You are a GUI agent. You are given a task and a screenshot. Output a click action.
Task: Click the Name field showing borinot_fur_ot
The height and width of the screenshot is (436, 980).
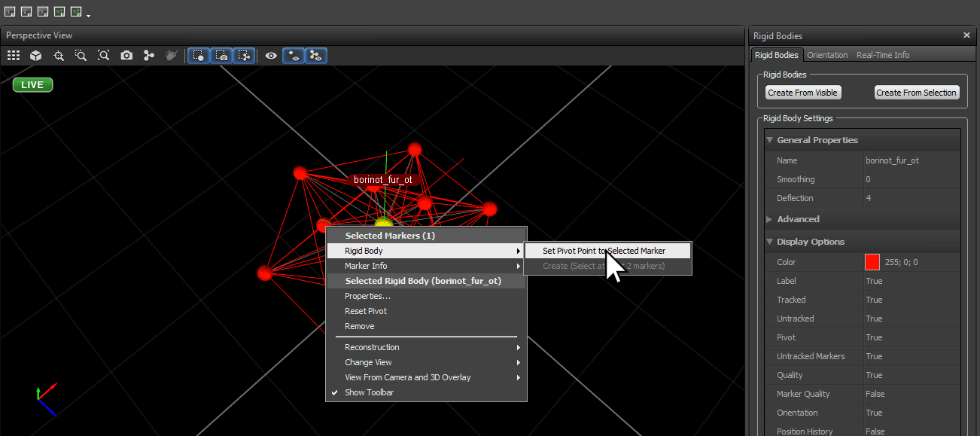(x=912, y=160)
